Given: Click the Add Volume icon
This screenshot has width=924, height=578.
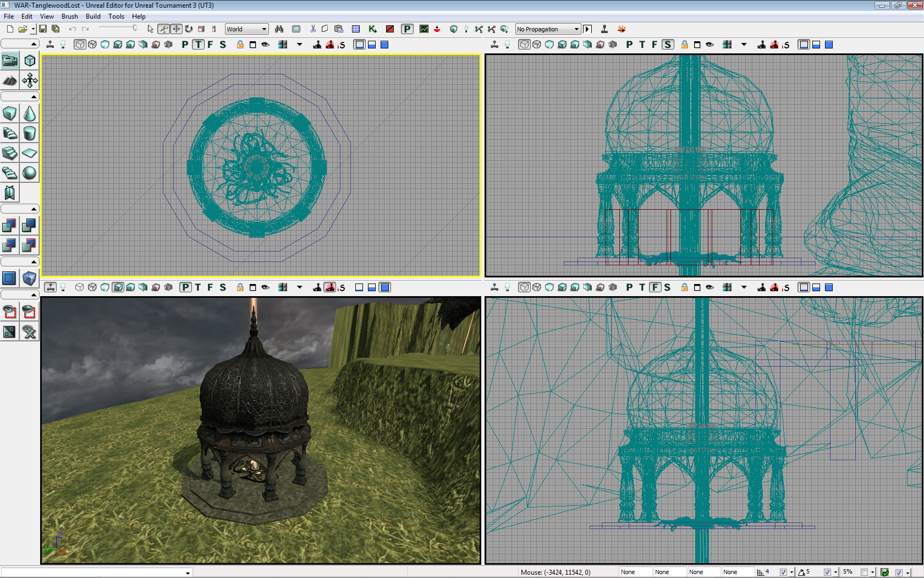Looking at the screenshot, I should pos(30,278).
